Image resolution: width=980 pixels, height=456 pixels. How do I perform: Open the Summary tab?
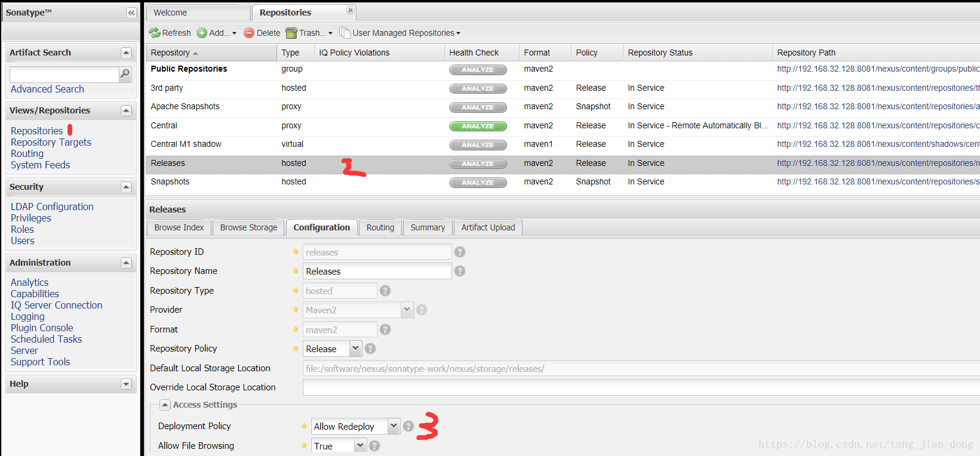[428, 227]
